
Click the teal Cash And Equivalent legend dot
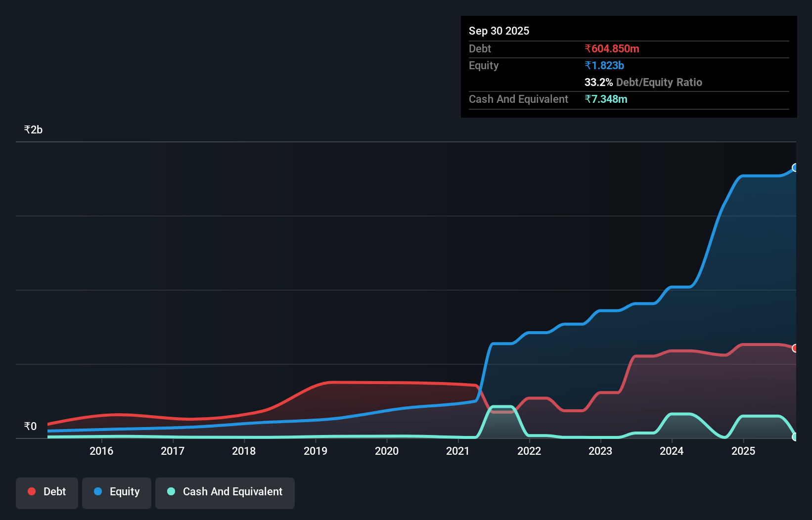coord(171,491)
